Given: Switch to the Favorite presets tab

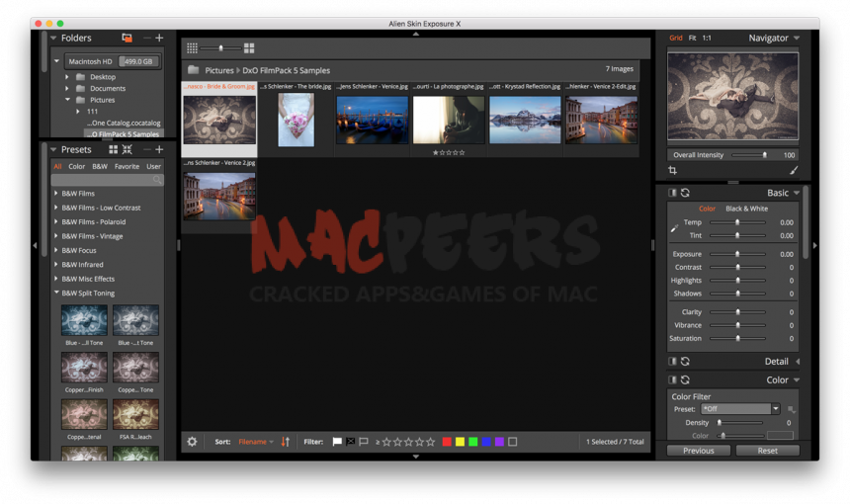Looking at the screenshot, I should [x=127, y=167].
